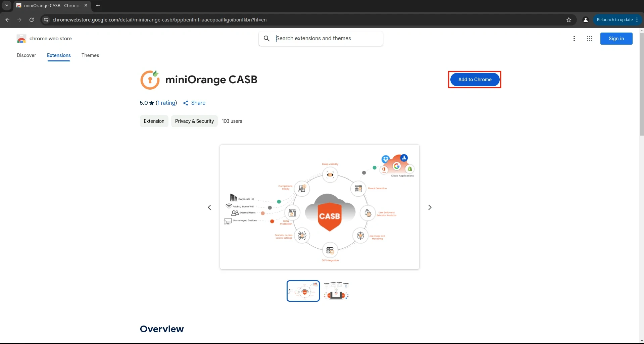The width and height of the screenshot is (644, 344).
Task: Open the Chrome profile icon
Action: 585,20
